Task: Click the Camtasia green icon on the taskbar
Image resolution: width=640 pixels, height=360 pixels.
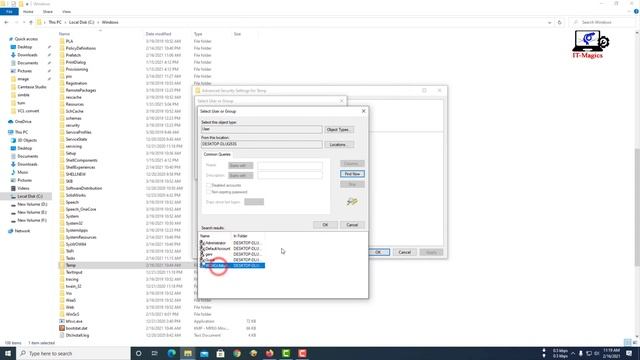Action: 286,353
